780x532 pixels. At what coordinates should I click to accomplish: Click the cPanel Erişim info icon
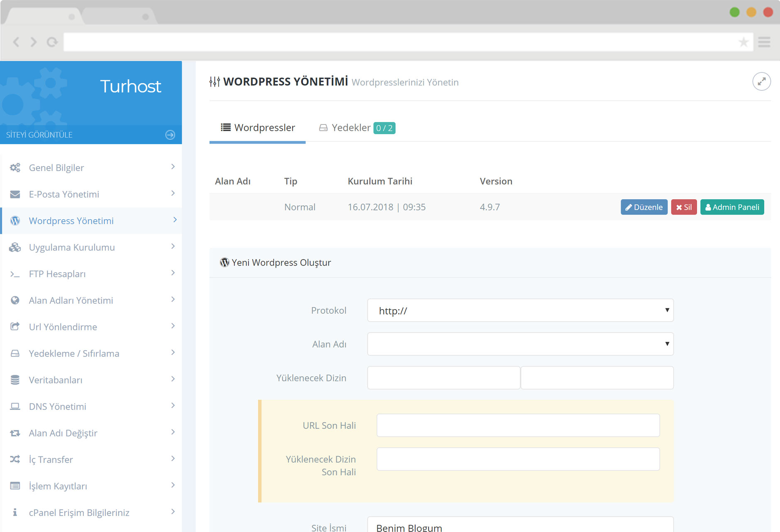[15, 512]
